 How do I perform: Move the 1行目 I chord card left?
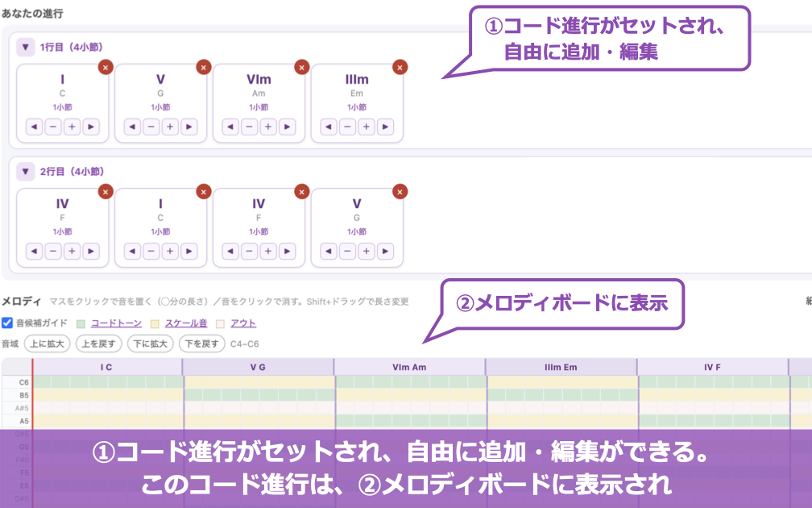pyautogui.click(x=34, y=127)
